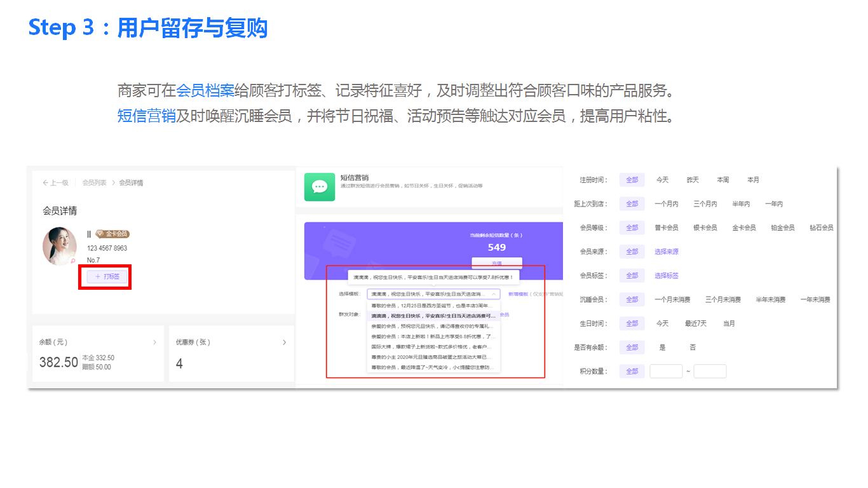This screenshot has height=488, width=868.
Task: Click the 选择来源 link
Action: point(667,252)
